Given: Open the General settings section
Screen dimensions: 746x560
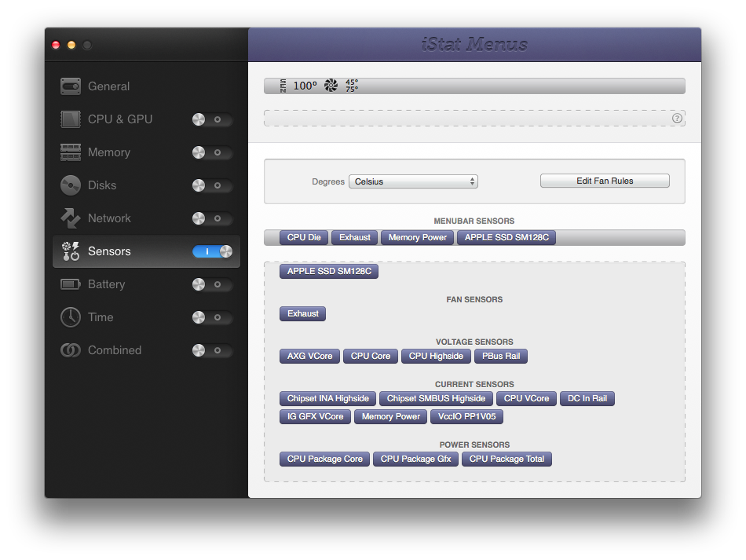Looking at the screenshot, I should 108,86.
